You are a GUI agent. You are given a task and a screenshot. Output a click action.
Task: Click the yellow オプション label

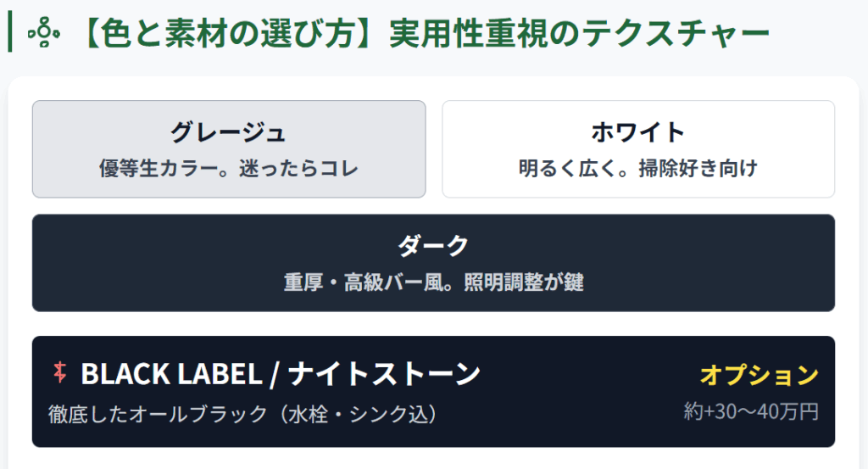759,375
